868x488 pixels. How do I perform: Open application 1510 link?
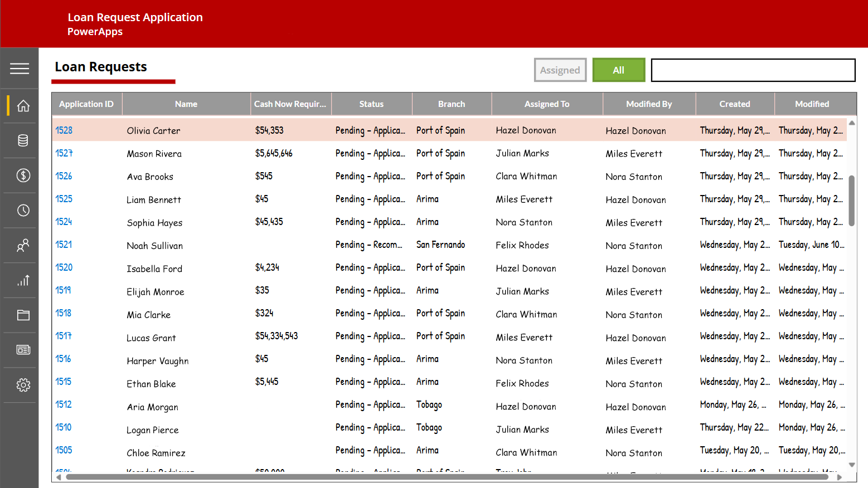(x=63, y=427)
